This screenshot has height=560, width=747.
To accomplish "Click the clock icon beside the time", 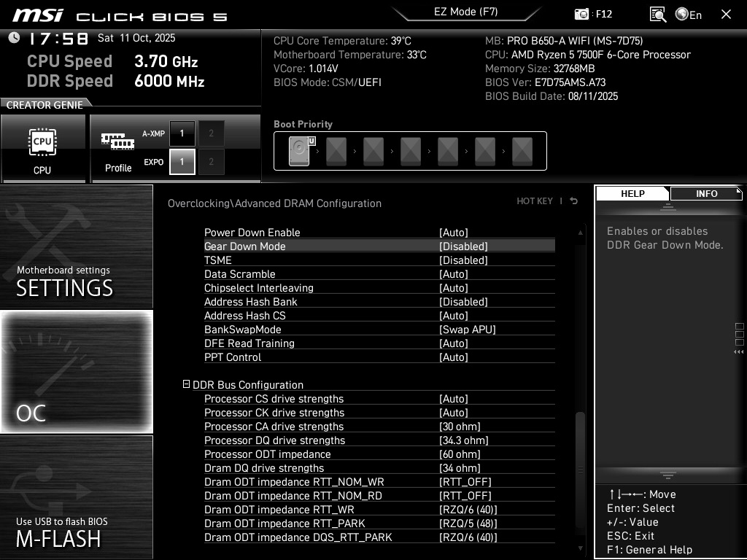I will (15, 38).
